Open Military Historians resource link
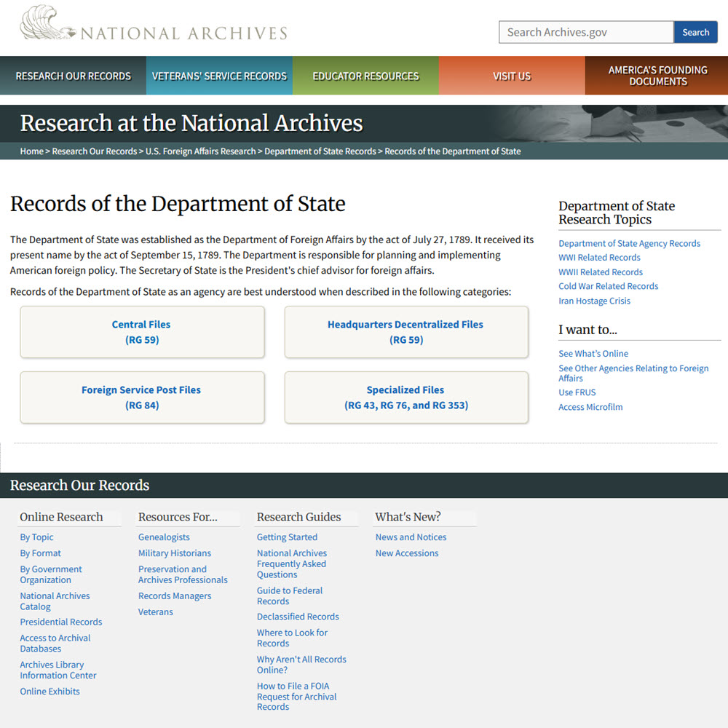Viewport: 728px width, 728px height. (x=175, y=553)
